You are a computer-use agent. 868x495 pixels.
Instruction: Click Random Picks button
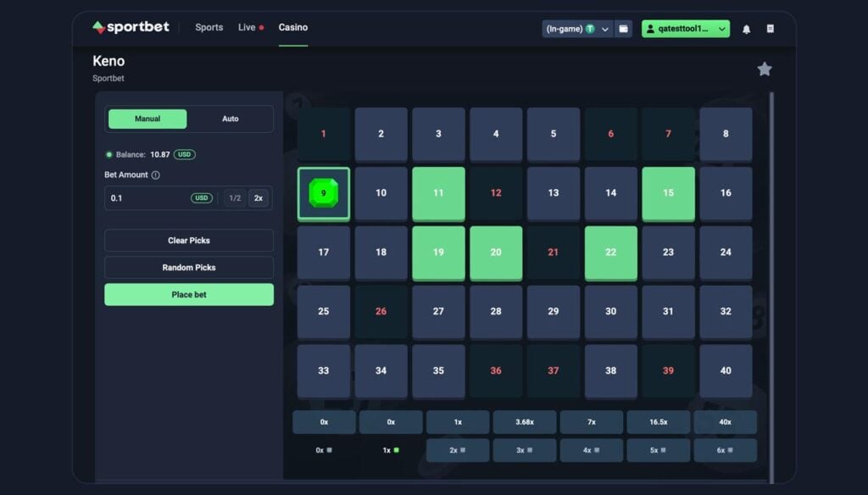point(189,268)
